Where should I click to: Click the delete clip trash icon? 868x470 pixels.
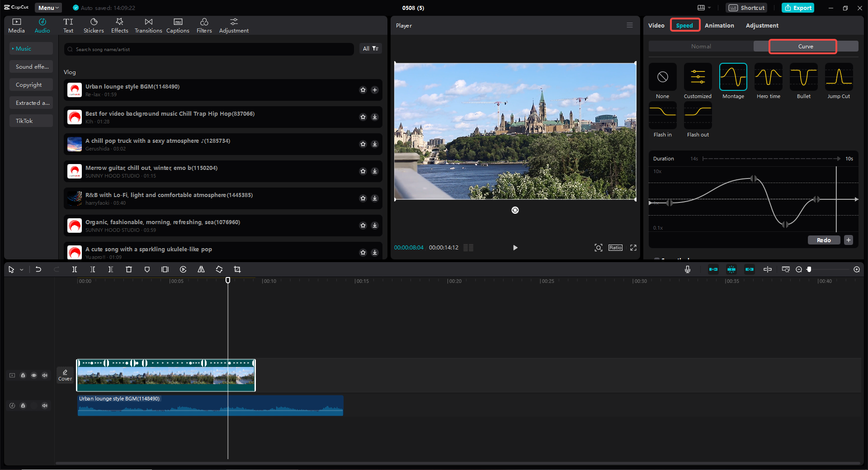tap(129, 269)
